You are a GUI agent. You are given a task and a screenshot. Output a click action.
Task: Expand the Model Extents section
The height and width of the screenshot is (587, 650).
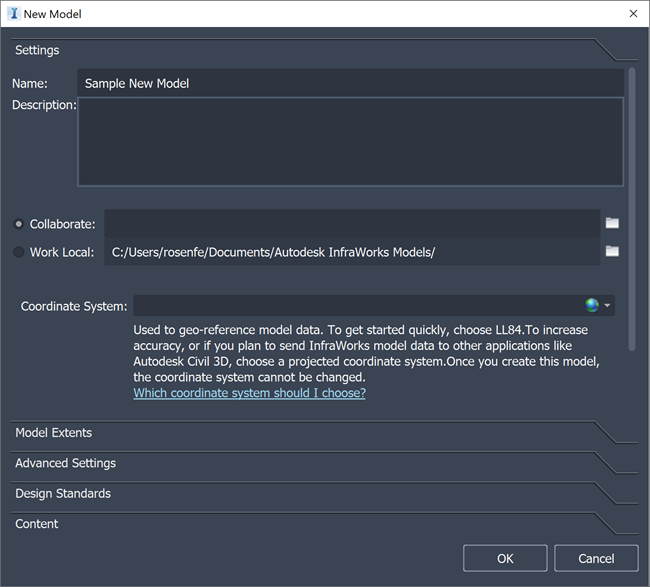(324, 433)
